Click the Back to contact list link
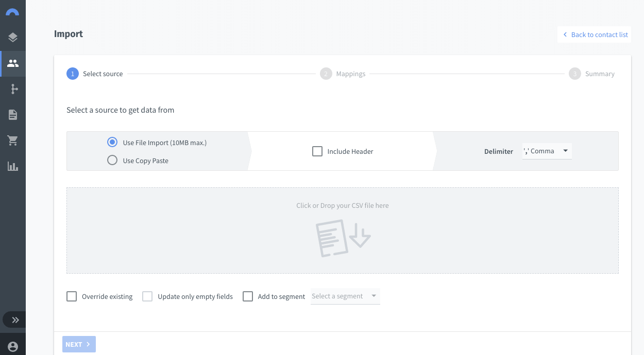The image size is (644, 355). click(595, 34)
